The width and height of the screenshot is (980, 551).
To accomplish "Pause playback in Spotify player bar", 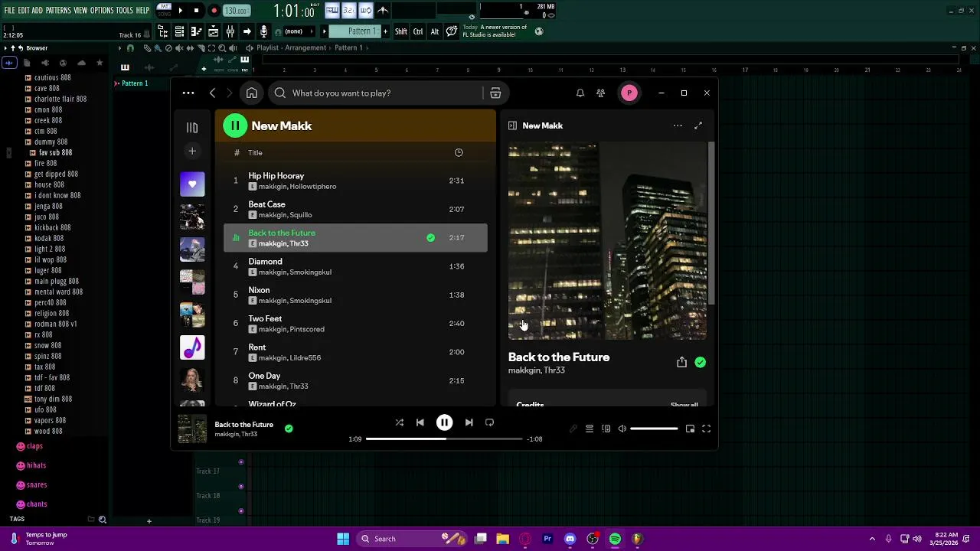I will [444, 422].
